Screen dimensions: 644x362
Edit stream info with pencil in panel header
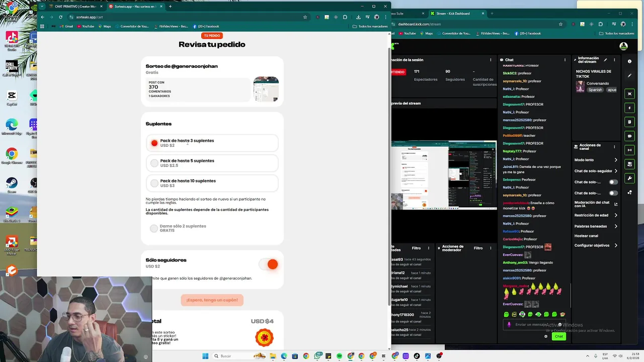coord(605,60)
